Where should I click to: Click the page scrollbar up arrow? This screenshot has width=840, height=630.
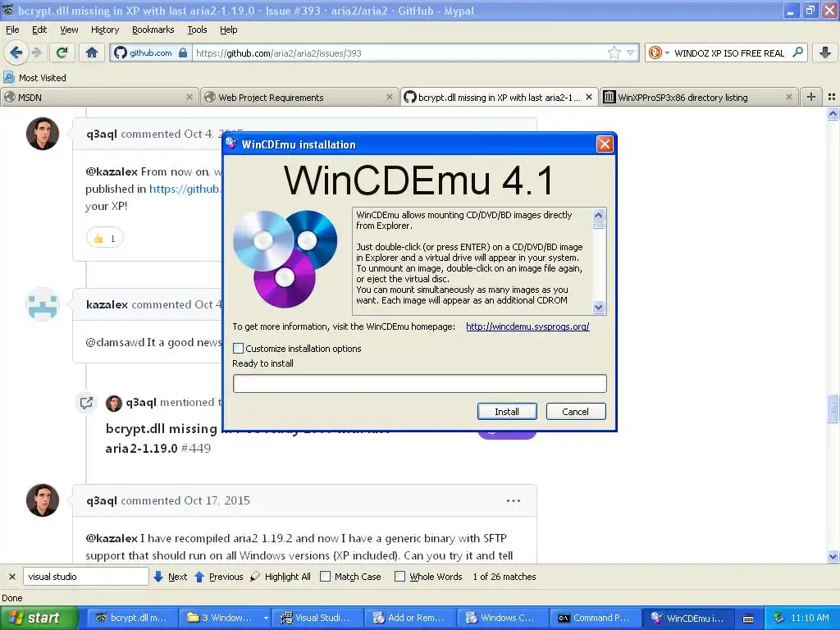833,113
